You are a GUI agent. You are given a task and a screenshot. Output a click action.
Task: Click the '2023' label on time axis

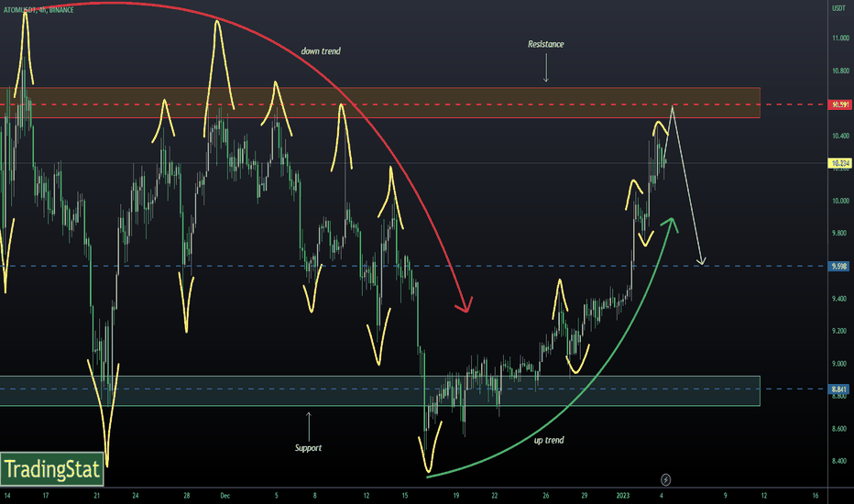coord(622,496)
